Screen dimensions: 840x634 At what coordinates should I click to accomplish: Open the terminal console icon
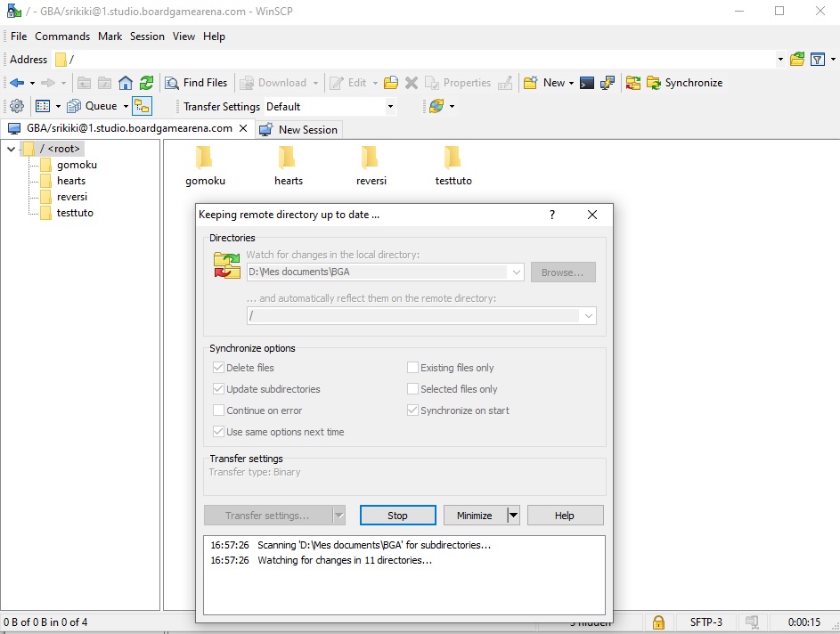click(587, 83)
